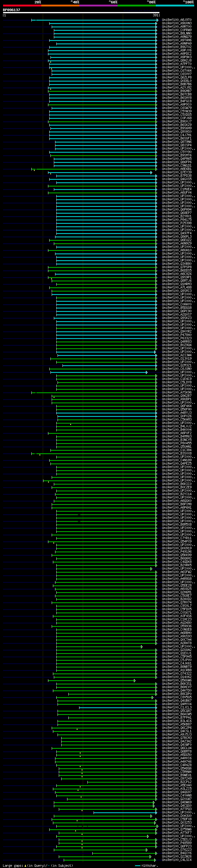The width and height of the screenshot is (197, 868).
Task: Open the UniRef100_B6TCB8 entry
Action: (176, 94)
